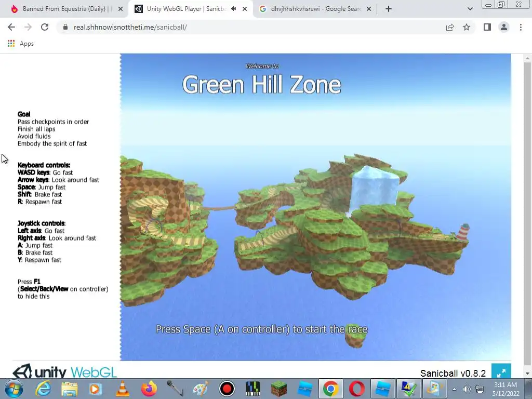532x399 pixels.
Task: Close the Google Search tab
Action: pyautogui.click(x=369, y=9)
